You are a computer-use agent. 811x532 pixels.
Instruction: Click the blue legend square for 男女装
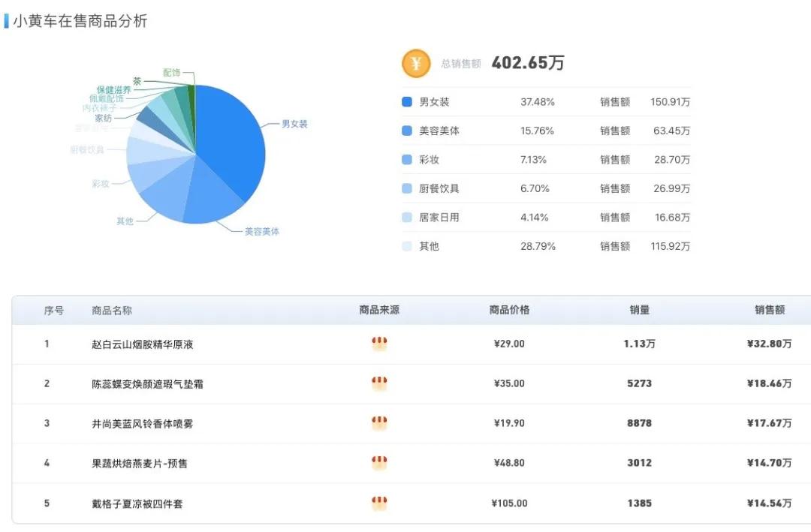coord(409,101)
